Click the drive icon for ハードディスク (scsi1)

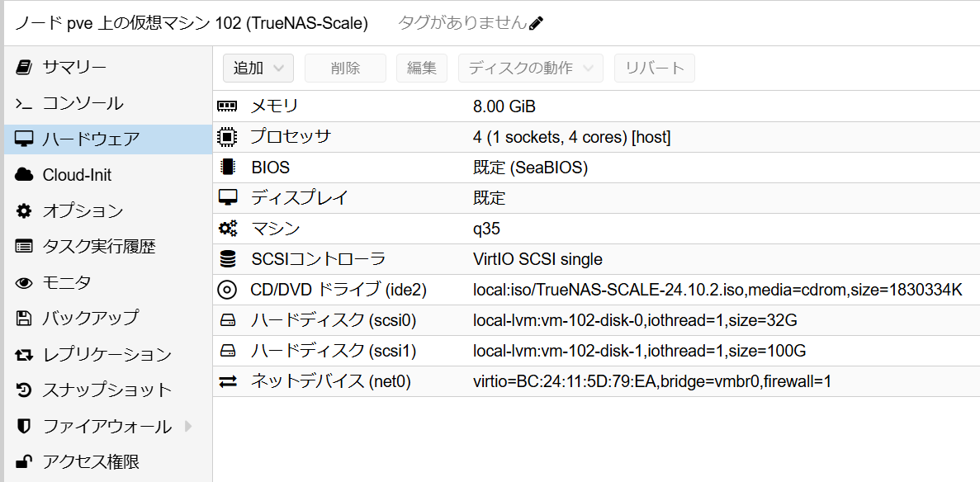(x=227, y=352)
